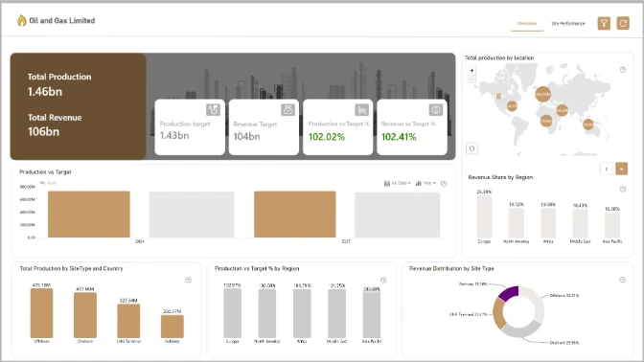
Task: Expand the All Data dropdown
Action: 397,183
